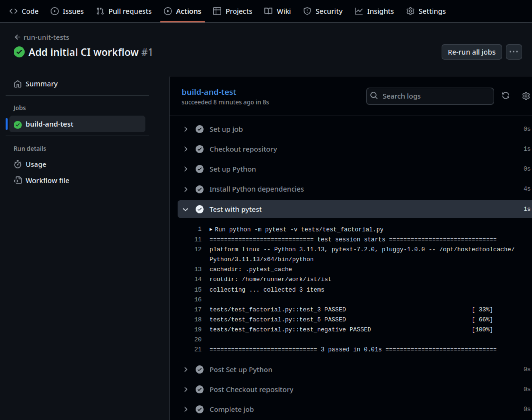Click check icon of Set up Python
The image size is (532, 420).
tap(199, 169)
